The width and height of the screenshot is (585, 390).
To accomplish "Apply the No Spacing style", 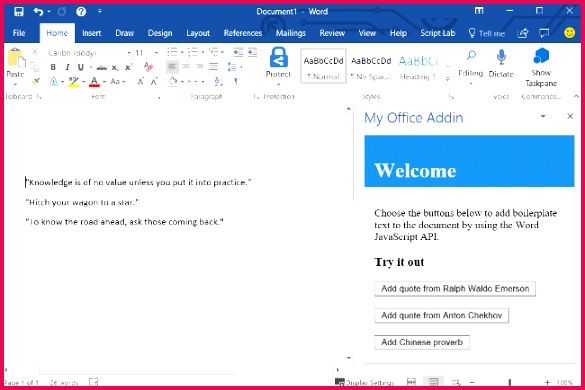I will 371,66.
